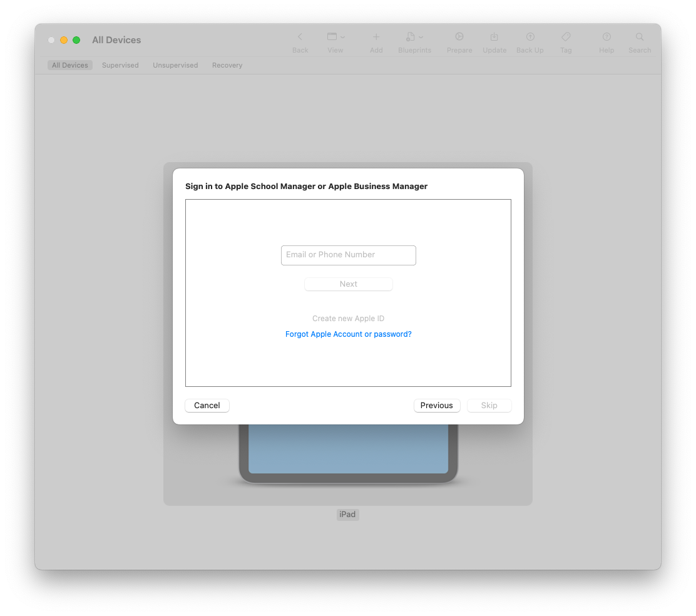Click the Back toolbar arrow icon
The image size is (696, 616).
click(x=300, y=37)
